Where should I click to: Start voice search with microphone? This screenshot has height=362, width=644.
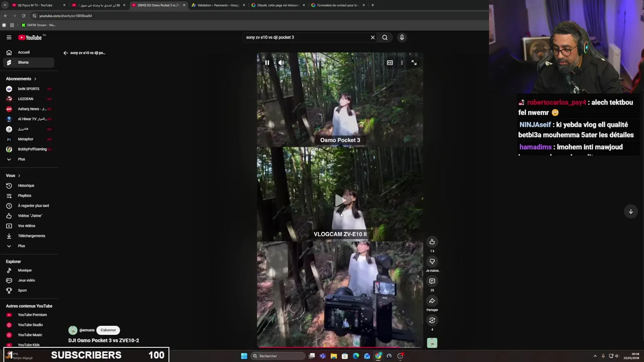tap(401, 37)
